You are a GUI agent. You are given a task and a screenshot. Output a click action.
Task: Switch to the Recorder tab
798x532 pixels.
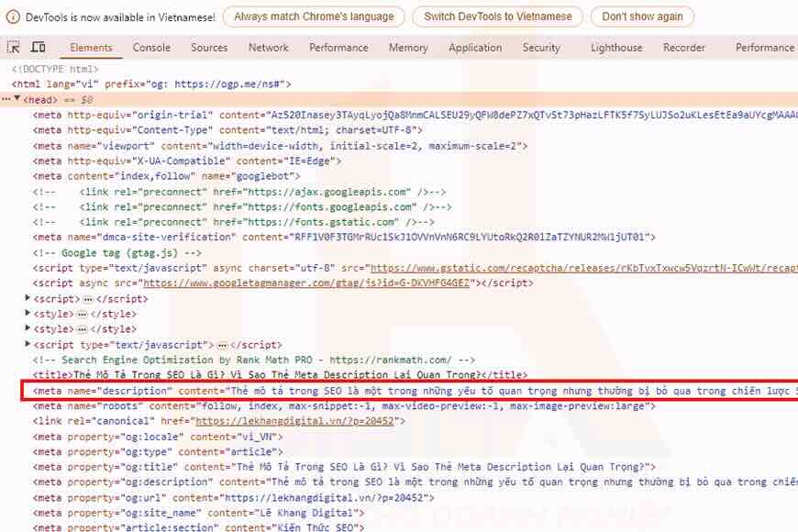pos(684,48)
